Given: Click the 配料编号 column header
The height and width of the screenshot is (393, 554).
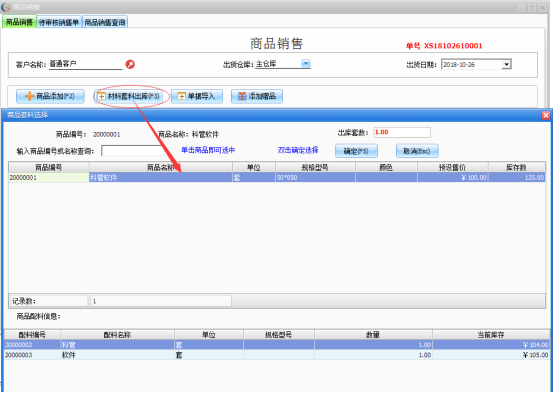Looking at the screenshot, I should 32,335.
